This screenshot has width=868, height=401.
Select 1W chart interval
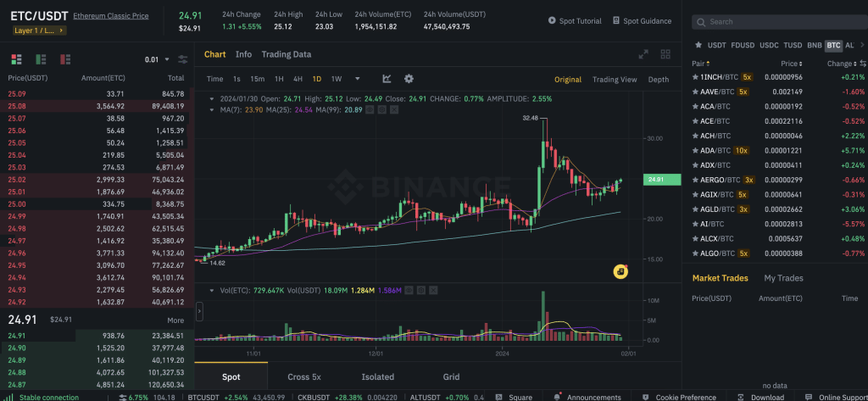click(336, 79)
